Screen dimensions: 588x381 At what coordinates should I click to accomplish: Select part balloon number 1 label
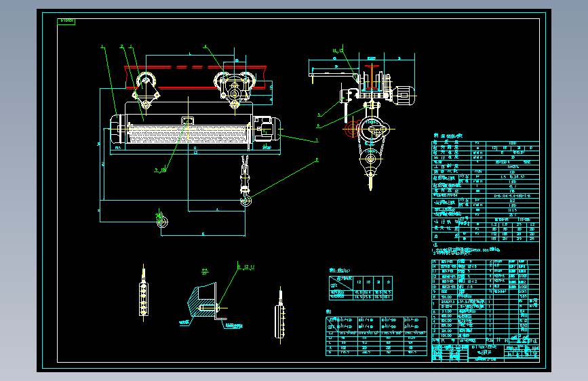pos(102,47)
